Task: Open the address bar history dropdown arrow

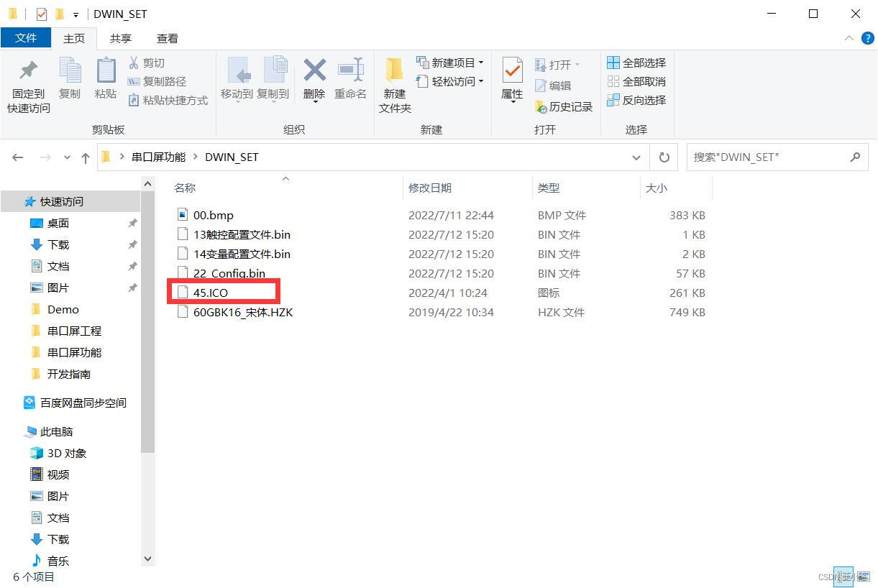Action: tap(636, 157)
